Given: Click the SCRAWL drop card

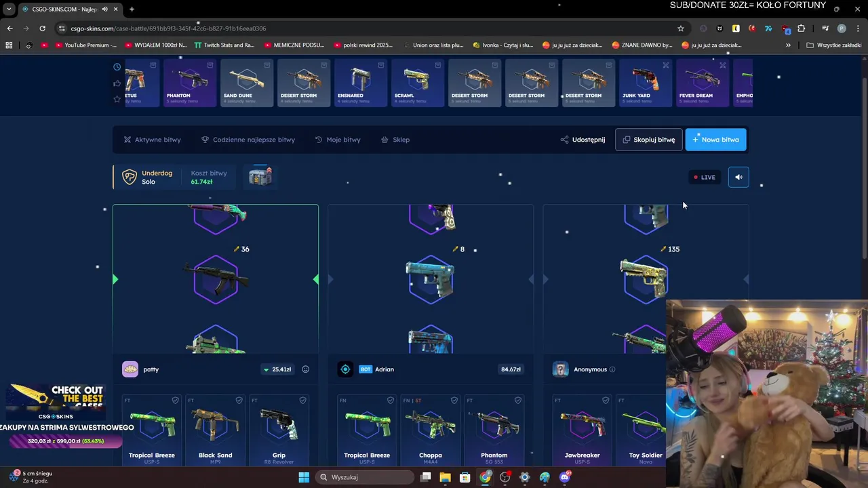Looking at the screenshot, I should point(418,83).
